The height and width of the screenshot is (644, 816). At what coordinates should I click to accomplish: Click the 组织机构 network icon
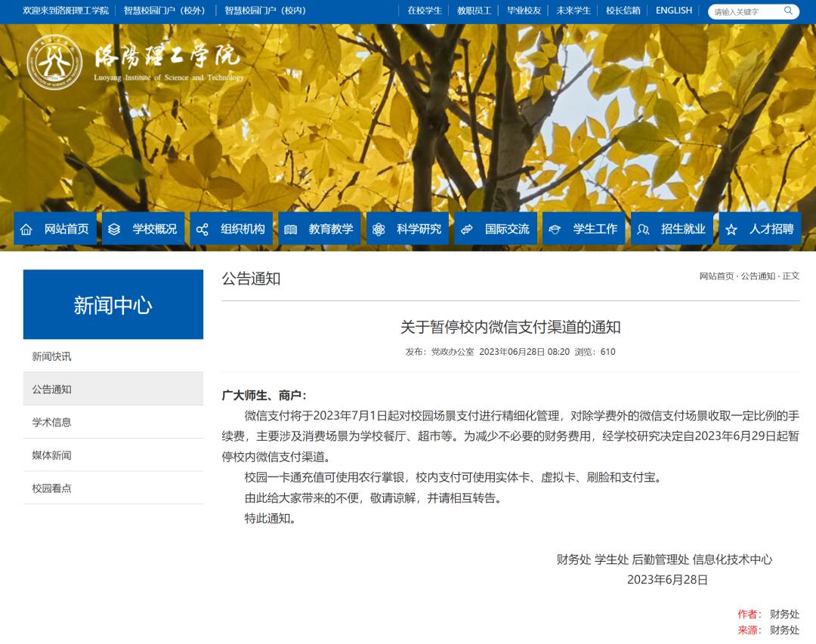point(201,228)
